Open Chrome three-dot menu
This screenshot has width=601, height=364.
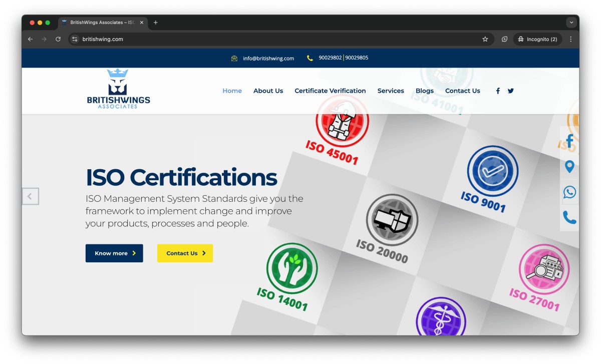tap(570, 39)
